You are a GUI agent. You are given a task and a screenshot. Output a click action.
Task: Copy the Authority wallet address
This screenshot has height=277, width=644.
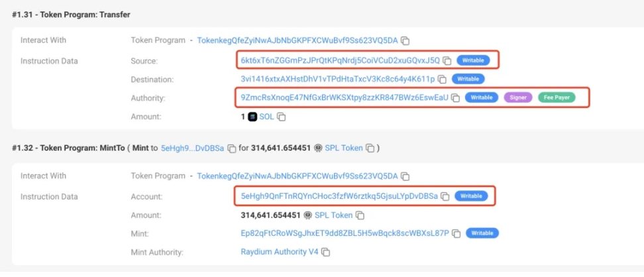[x=455, y=98]
